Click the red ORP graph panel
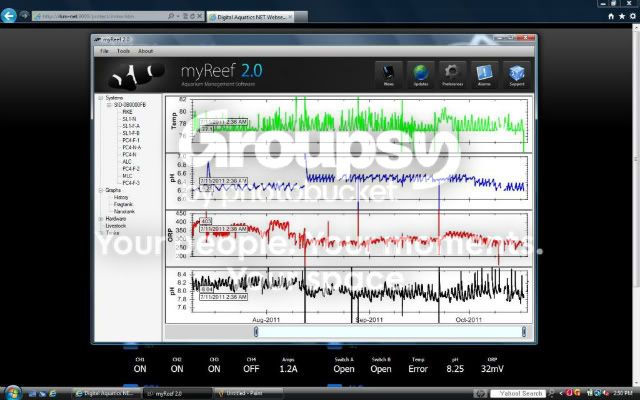 click(349, 238)
